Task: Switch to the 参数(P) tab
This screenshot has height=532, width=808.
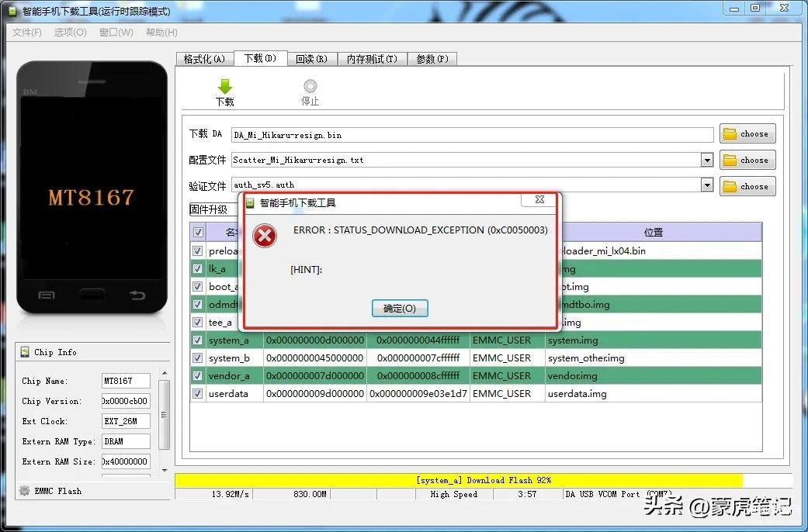Action: (432, 59)
